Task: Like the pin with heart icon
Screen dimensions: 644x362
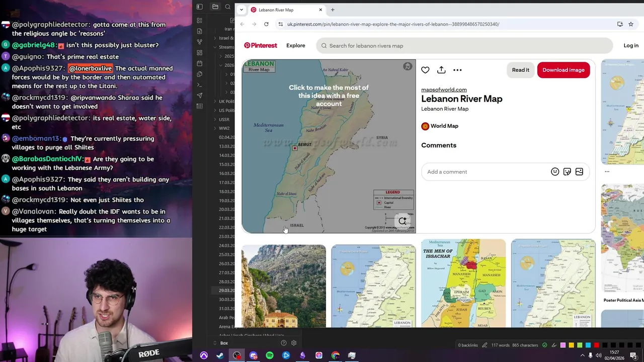Action: tap(425, 70)
